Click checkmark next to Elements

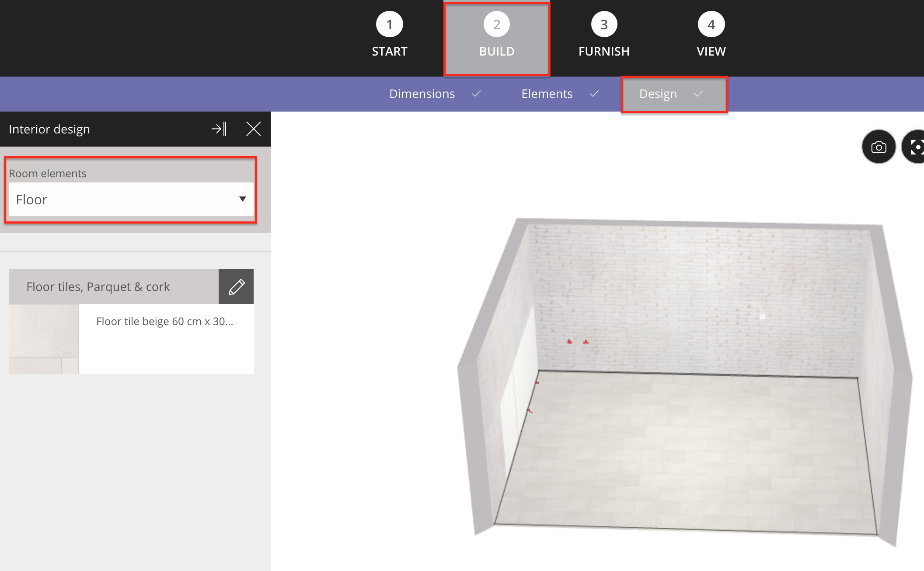594,94
